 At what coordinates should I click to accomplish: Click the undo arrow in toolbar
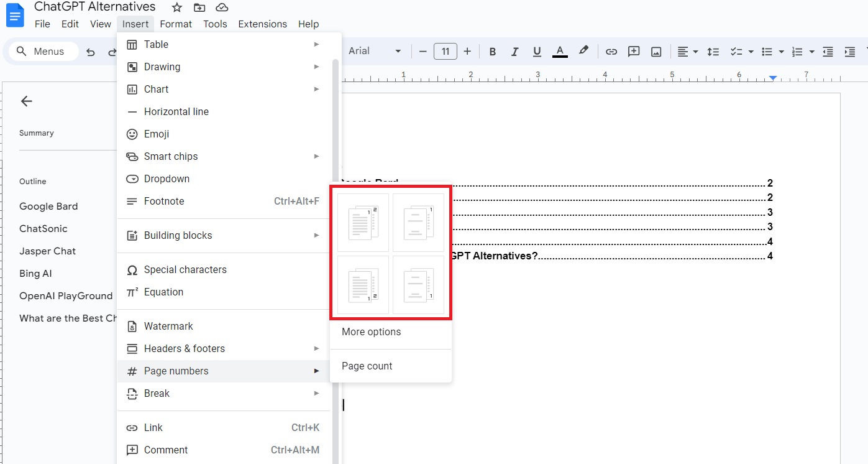[91, 52]
